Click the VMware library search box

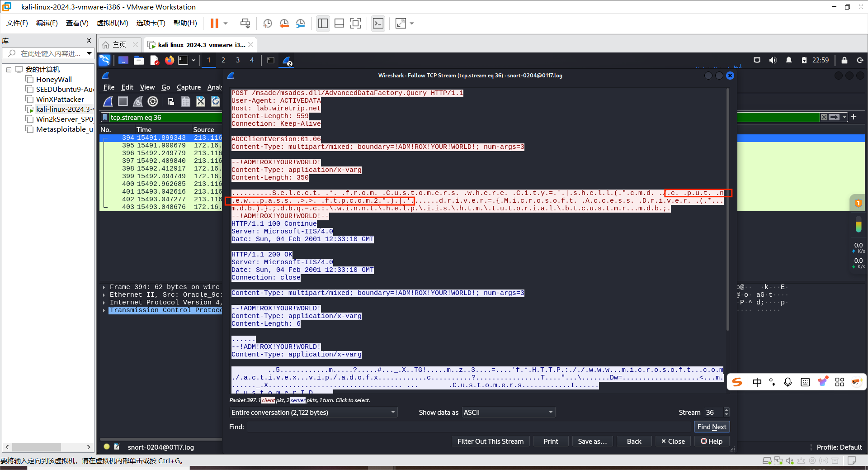[49, 53]
